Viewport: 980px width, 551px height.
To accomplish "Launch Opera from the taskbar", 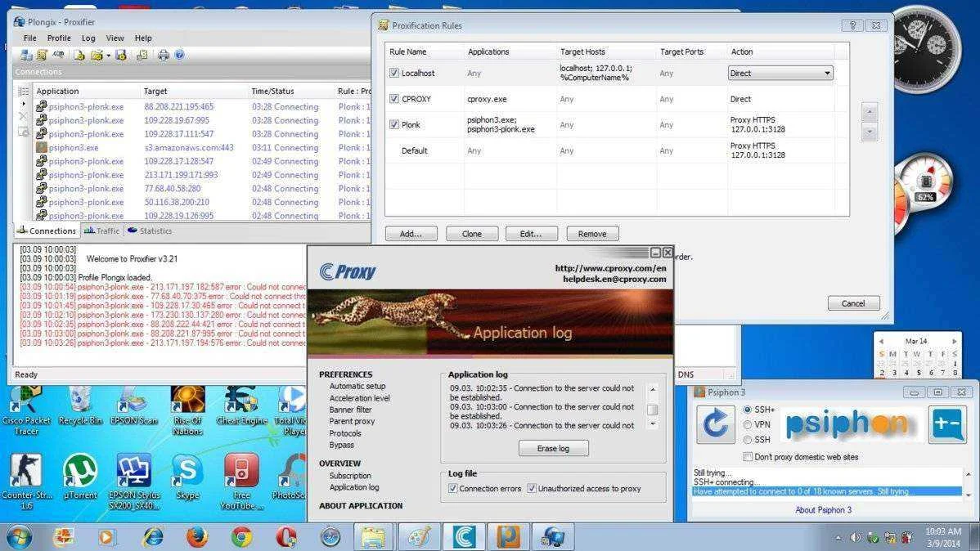I will 285,536.
